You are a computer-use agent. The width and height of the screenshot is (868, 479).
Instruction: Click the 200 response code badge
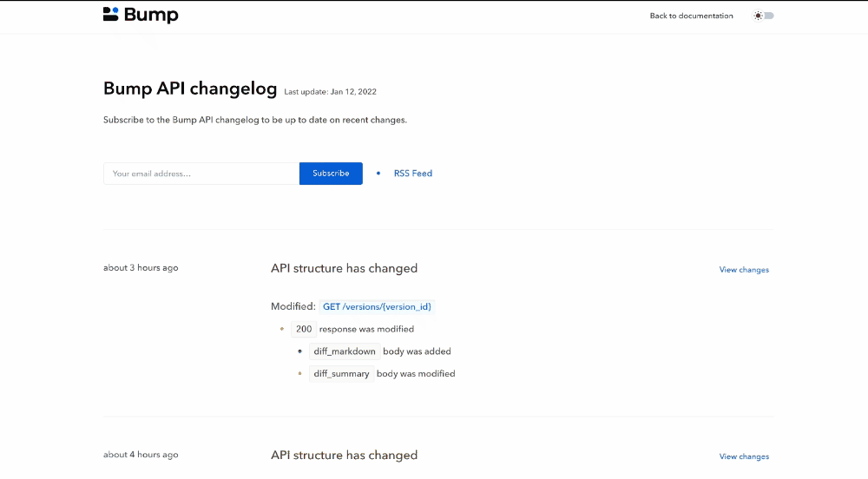pos(304,329)
